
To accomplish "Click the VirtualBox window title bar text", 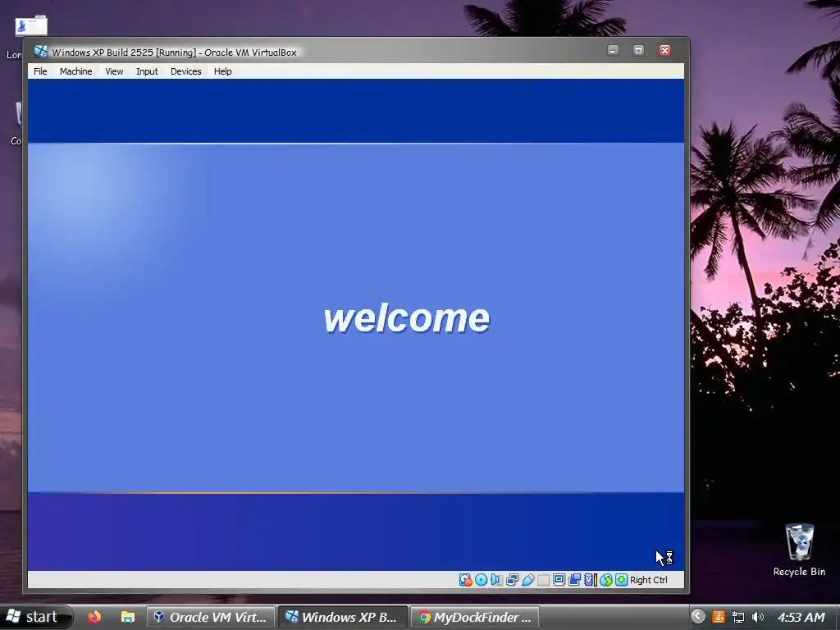I will [x=174, y=52].
